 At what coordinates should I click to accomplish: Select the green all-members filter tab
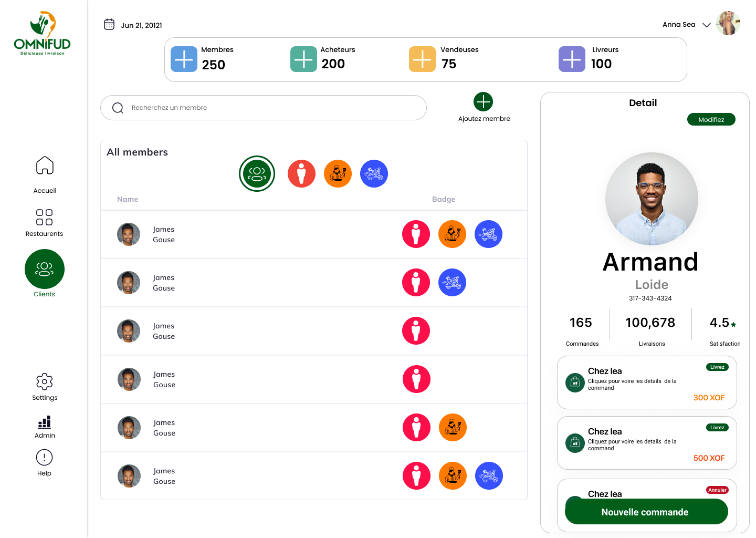[x=257, y=173]
